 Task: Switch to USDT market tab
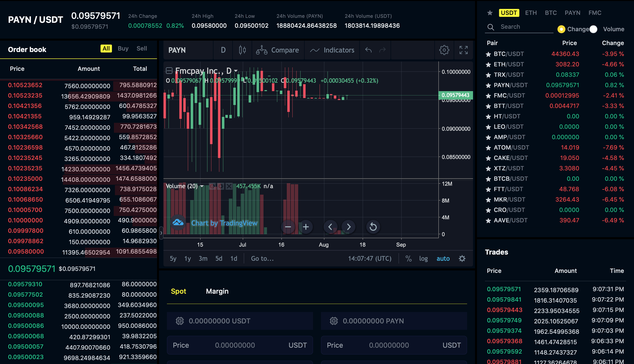509,13
